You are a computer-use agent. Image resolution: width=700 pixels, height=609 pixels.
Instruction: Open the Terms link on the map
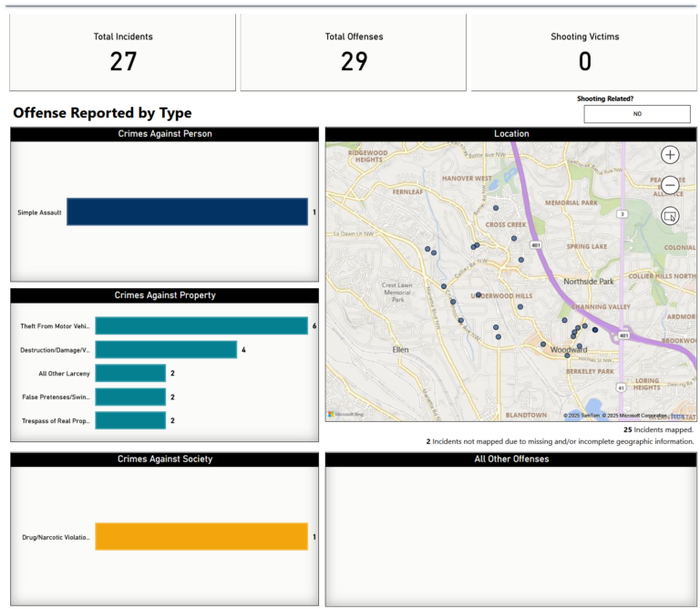pos(677,416)
